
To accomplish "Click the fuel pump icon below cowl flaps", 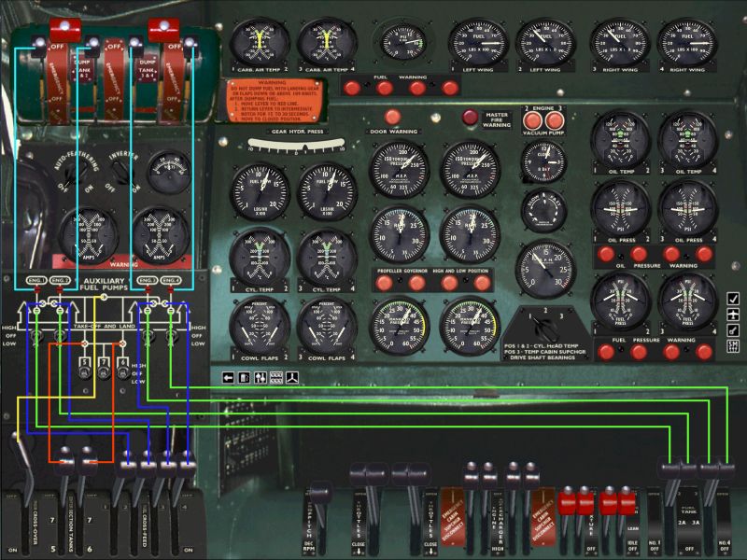I will coord(244,377).
